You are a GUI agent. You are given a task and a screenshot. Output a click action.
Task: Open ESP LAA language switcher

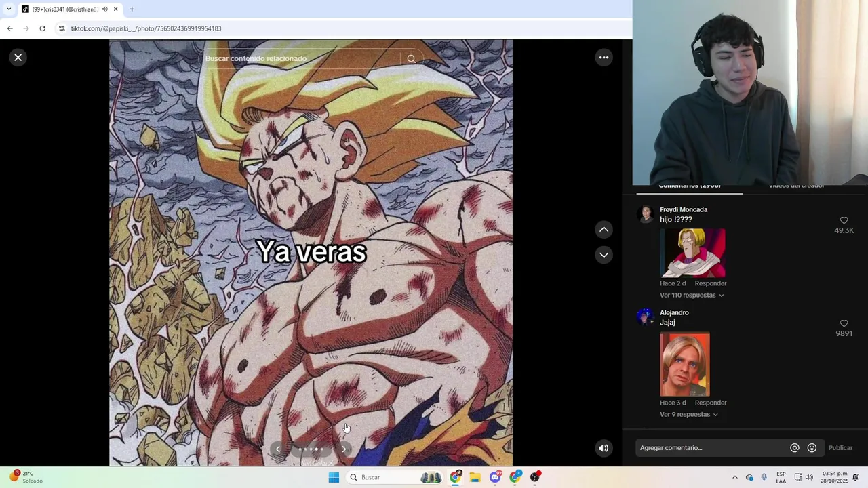[781, 477]
